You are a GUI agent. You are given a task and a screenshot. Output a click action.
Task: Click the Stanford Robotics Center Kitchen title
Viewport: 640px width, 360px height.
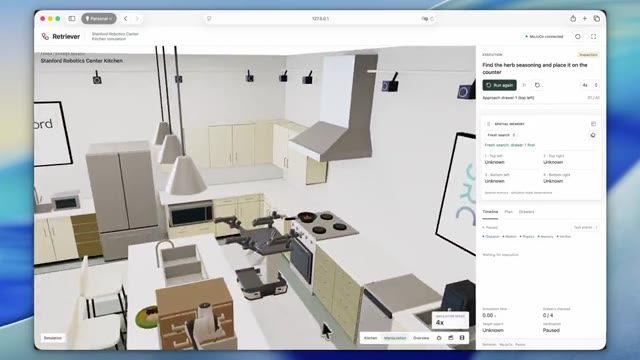(82, 60)
